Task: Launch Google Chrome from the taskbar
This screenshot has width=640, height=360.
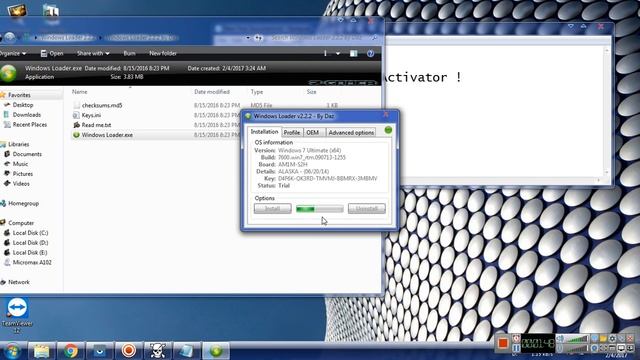Action: tap(71, 351)
